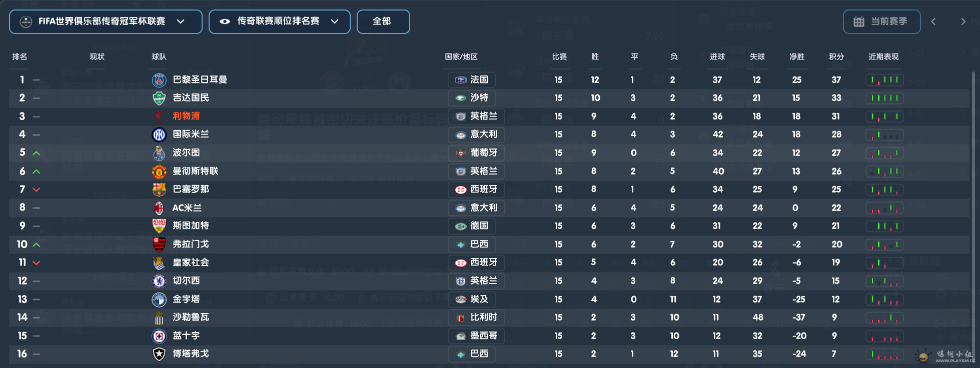Toggle the eye icon in view selector
The width and height of the screenshot is (980, 368).
click(x=225, y=21)
